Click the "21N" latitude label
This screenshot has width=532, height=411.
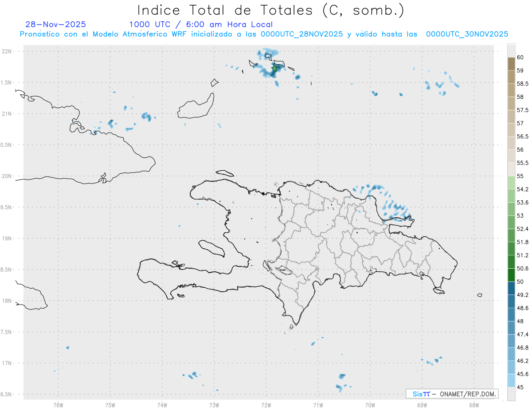(x=8, y=114)
